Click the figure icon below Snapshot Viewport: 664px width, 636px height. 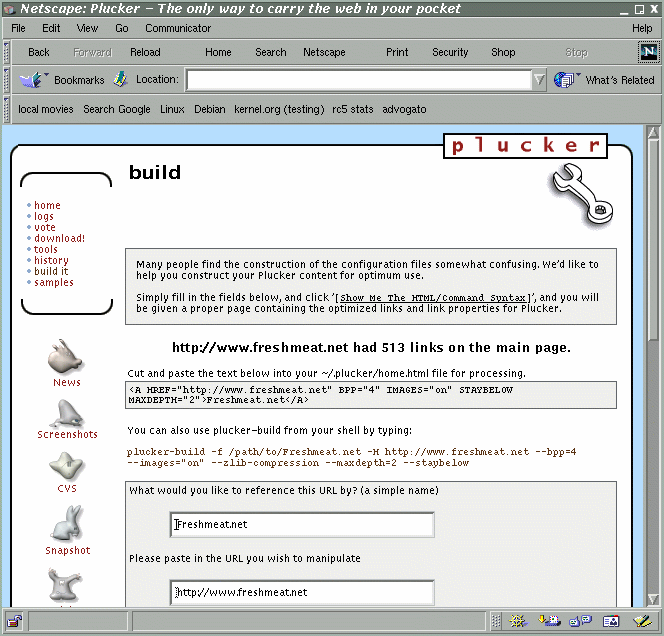(64, 586)
